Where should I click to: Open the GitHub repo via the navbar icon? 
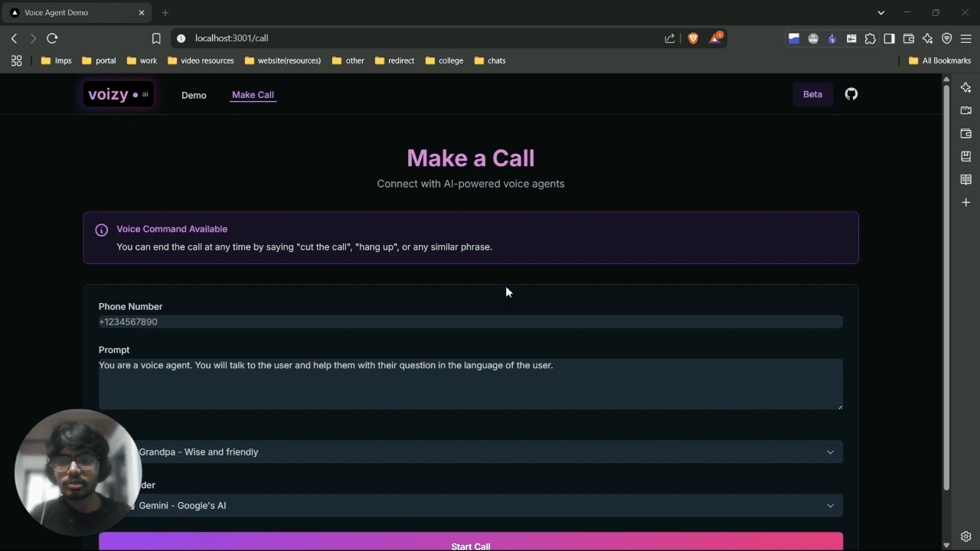click(x=851, y=94)
